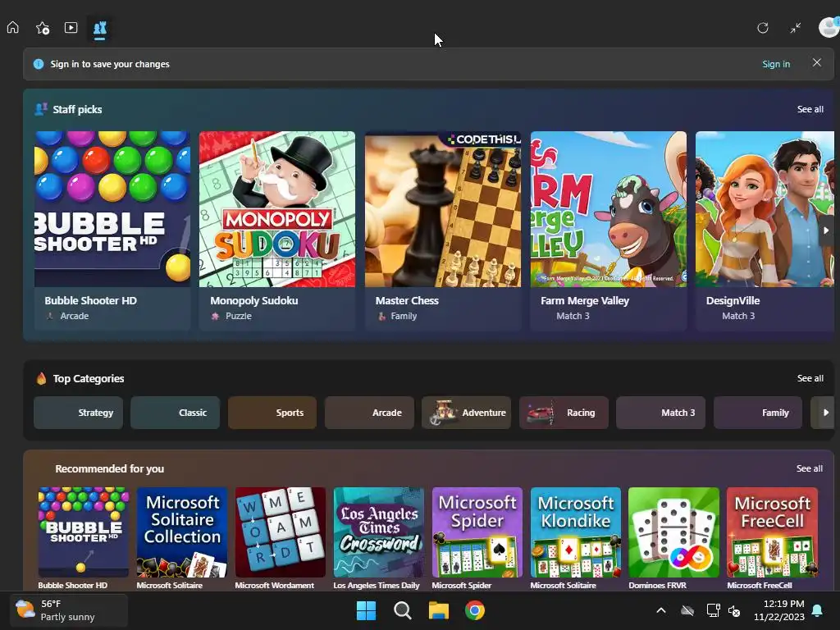Select the Sports category
The image size is (840, 630).
[272, 413]
